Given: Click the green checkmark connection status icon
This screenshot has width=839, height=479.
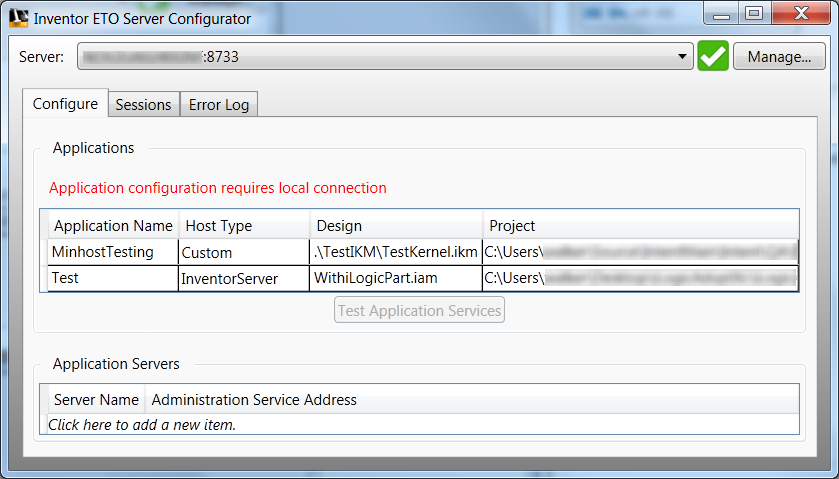Looking at the screenshot, I should (713, 57).
